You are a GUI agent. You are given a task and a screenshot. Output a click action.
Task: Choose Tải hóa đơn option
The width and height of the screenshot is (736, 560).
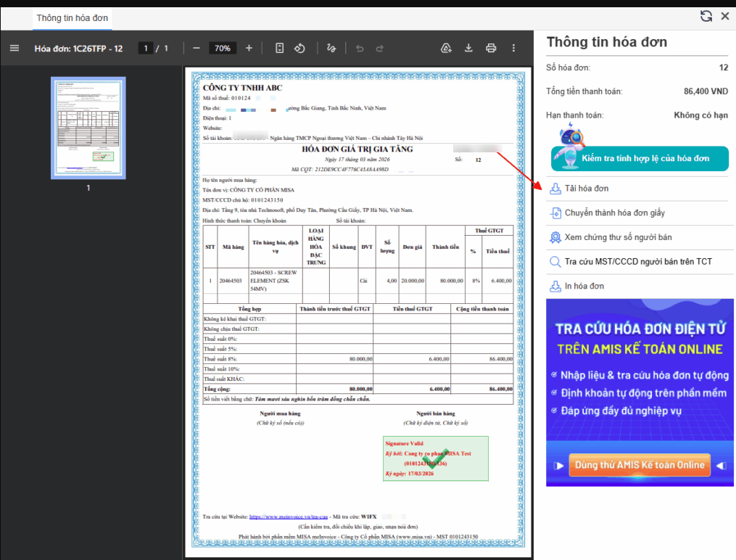tap(587, 189)
